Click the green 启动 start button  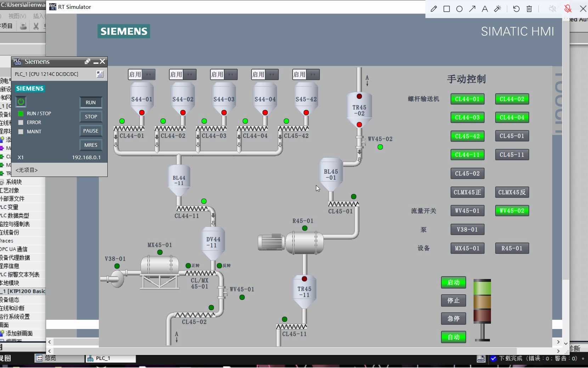(453, 283)
